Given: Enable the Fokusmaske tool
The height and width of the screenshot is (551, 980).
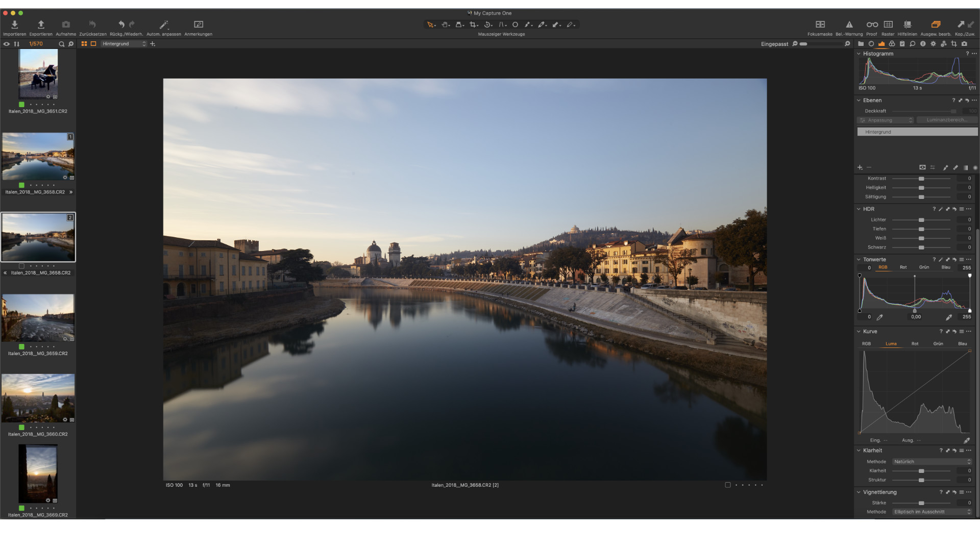Looking at the screenshot, I should [x=820, y=24].
